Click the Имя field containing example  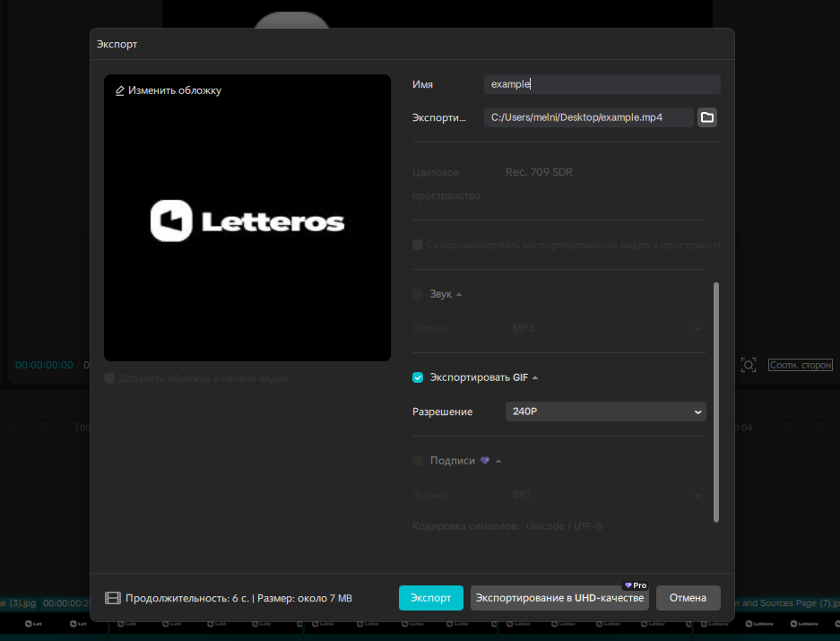(602, 84)
